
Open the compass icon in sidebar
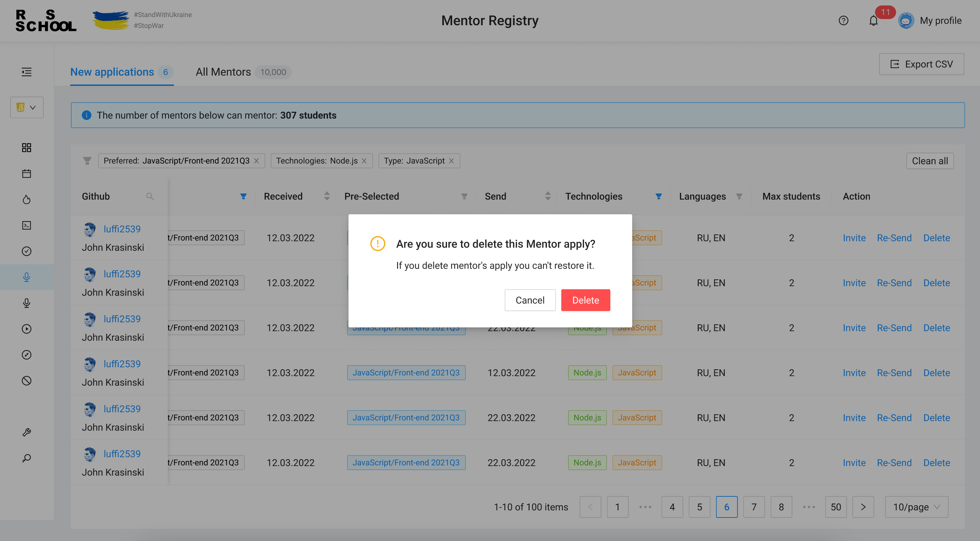click(26, 355)
